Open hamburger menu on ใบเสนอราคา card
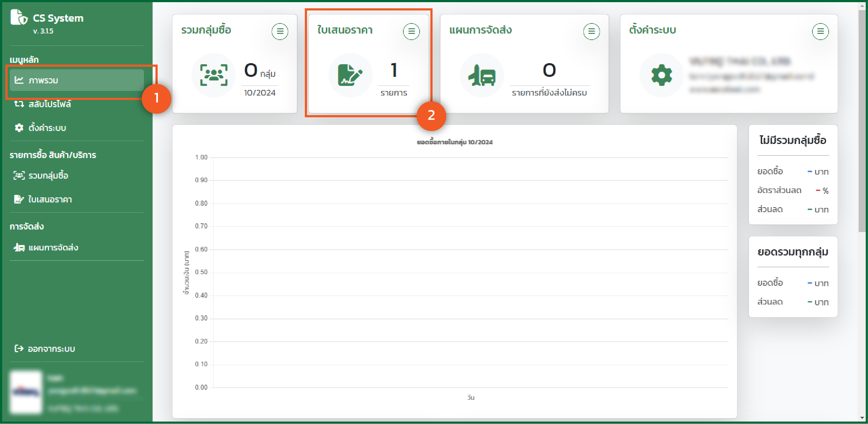Image resolution: width=868 pixels, height=424 pixels. 411,31
